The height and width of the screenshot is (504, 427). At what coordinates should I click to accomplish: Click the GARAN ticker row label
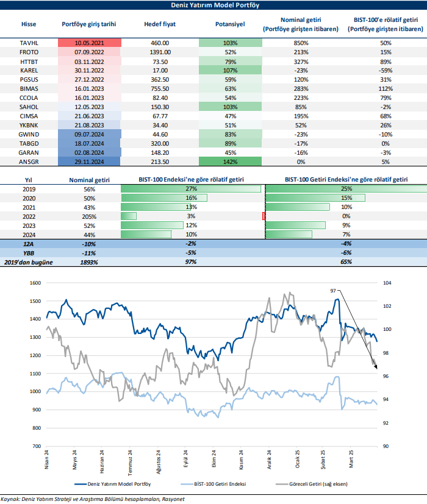pyautogui.click(x=29, y=153)
